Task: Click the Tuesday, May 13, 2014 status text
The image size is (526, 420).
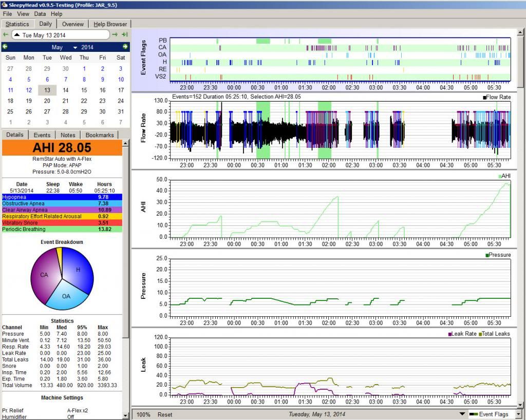Action: click(316, 415)
